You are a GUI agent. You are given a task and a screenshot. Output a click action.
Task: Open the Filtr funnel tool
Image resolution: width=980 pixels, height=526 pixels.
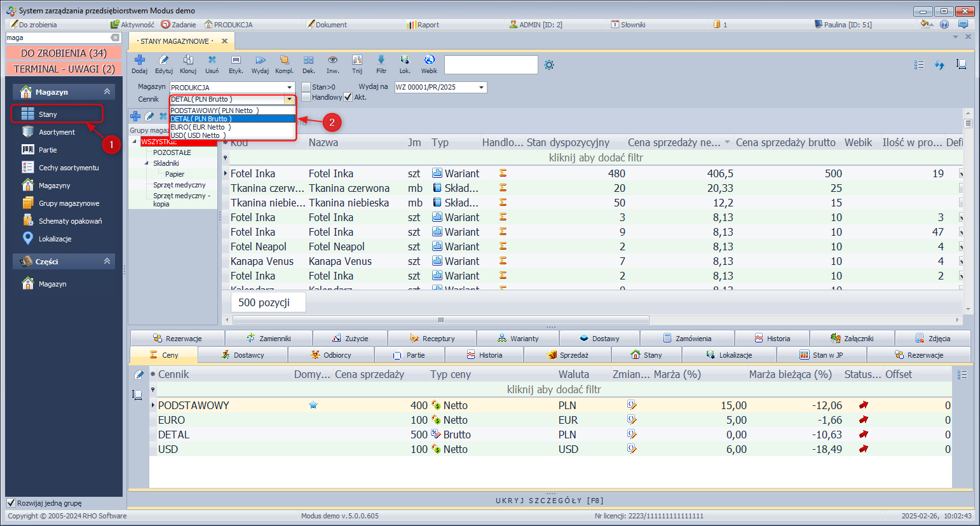tap(381, 60)
